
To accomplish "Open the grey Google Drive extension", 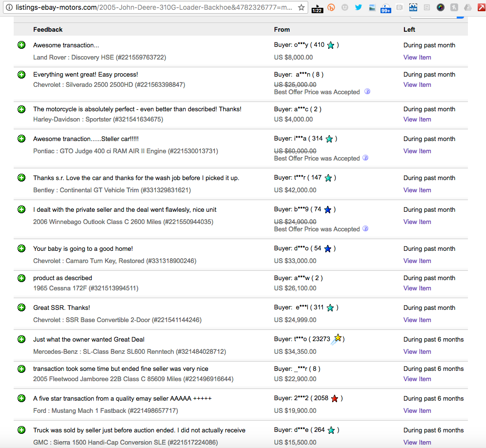I will pyautogui.click(x=468, y=7).
